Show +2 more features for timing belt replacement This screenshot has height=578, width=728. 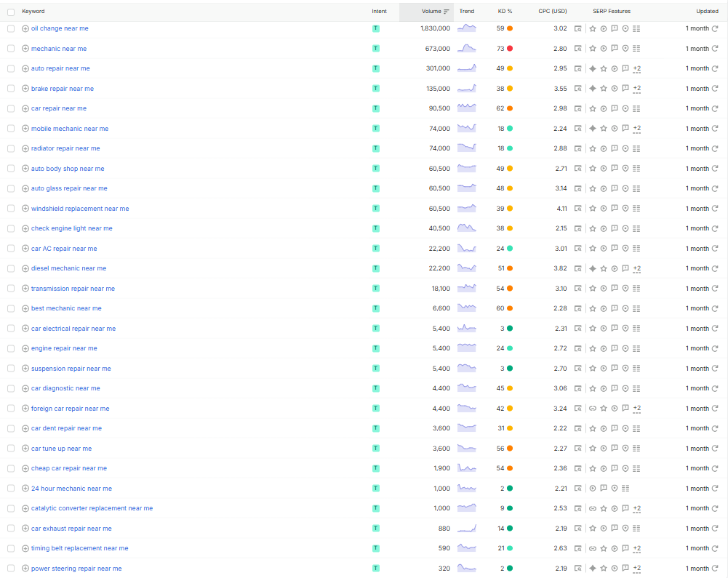pyautogui.click(x=637, y=549)
